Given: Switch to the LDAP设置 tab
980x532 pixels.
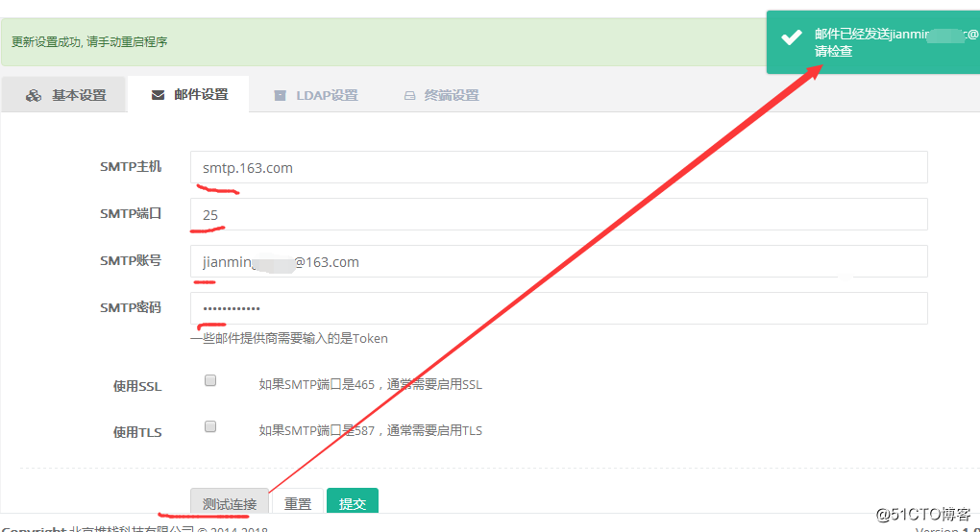Looking at the screenshot, I should pyautogui.click(x=316, y=95).
